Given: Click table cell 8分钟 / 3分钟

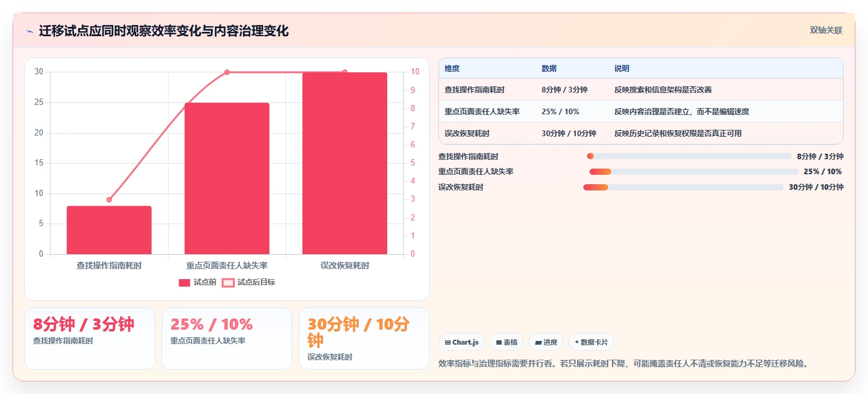Looking at the screenshot, I should [x=565, y=90].
